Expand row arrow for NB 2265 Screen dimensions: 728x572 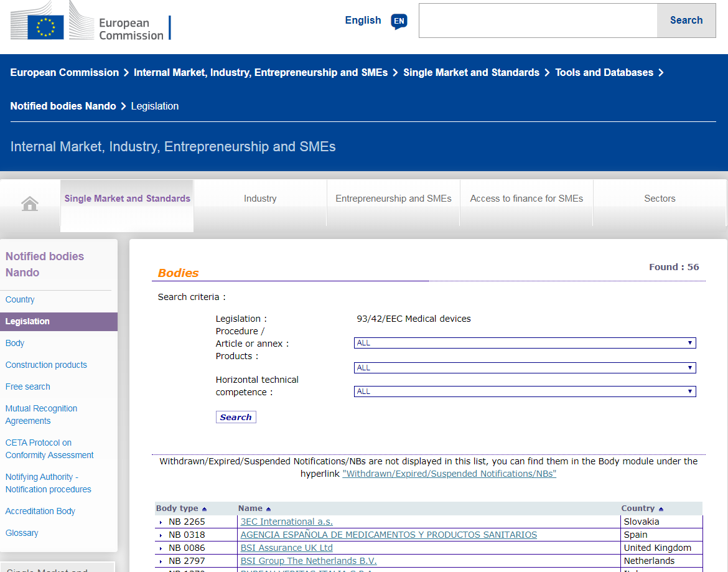pyautogui.click(x=161, y=522)
